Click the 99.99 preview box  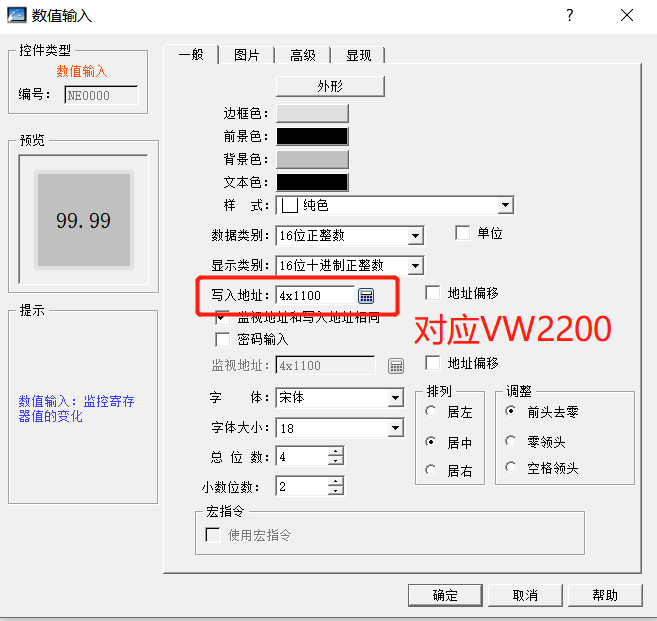point(84,220)
